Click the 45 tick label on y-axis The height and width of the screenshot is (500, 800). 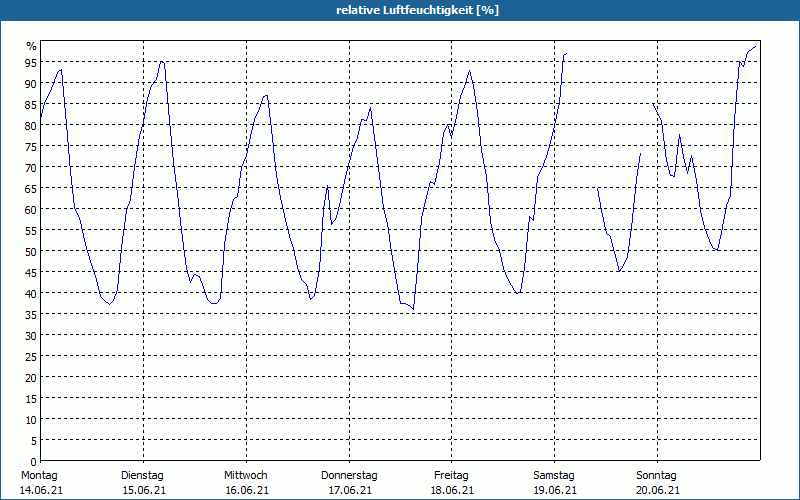click(31, 273)
